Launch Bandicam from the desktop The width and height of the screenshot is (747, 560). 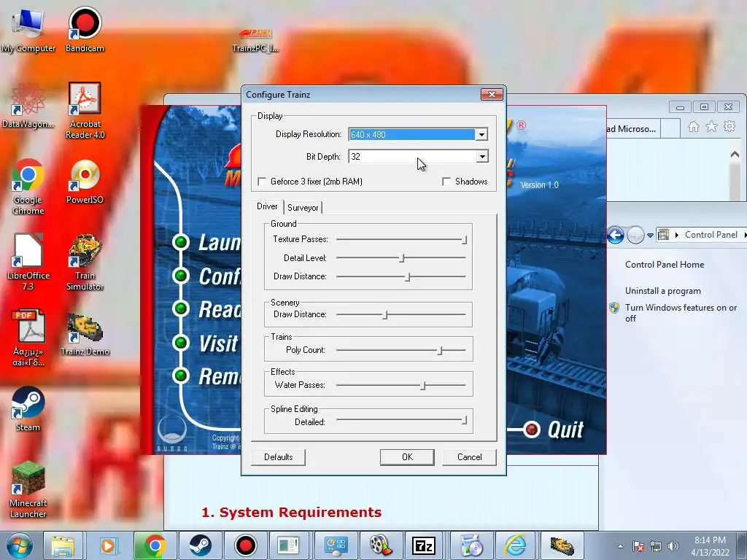85,29
